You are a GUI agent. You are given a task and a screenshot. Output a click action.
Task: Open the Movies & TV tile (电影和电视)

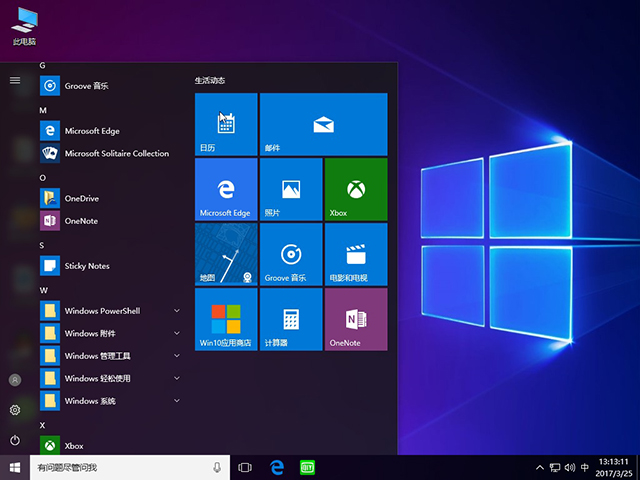[355, 254]
